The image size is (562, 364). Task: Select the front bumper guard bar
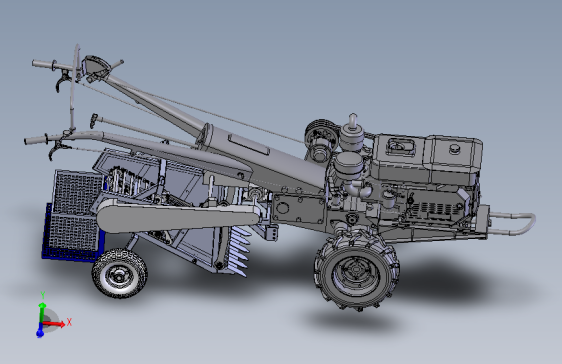513,224
